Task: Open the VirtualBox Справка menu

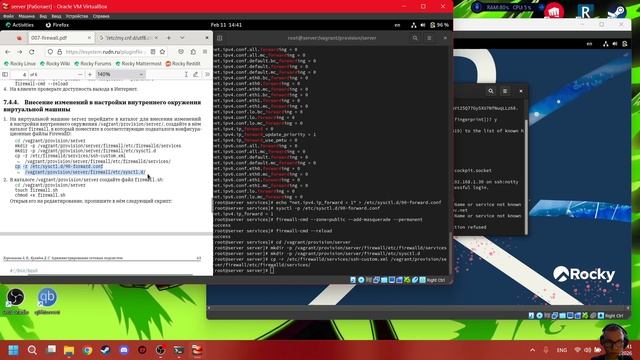Action: [x=101, y=16]
